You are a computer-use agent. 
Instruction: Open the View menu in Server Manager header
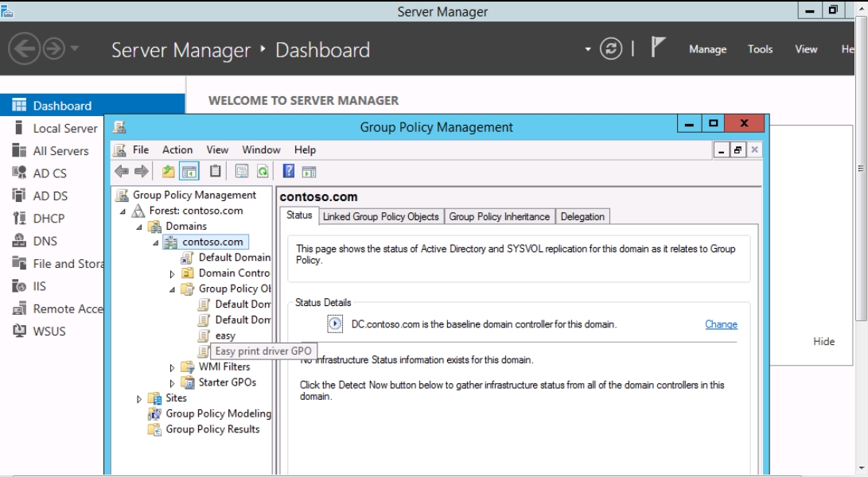pyautogui.click(x=806, y=49)
